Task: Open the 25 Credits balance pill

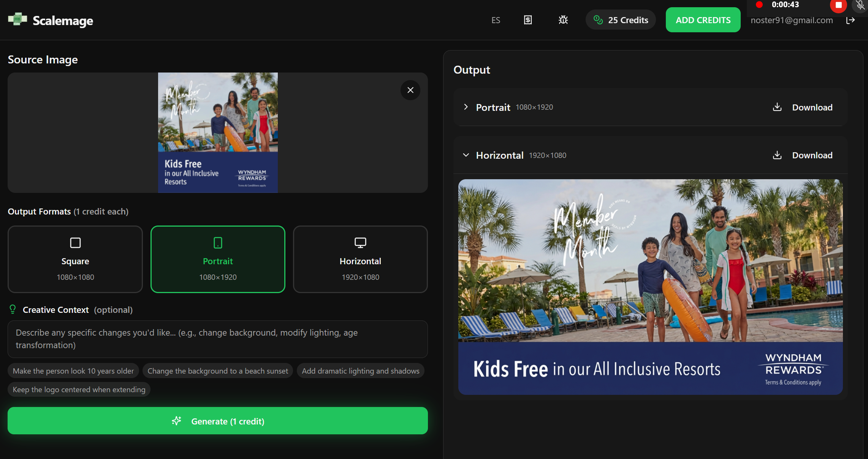Action: (x=620, y=20)
